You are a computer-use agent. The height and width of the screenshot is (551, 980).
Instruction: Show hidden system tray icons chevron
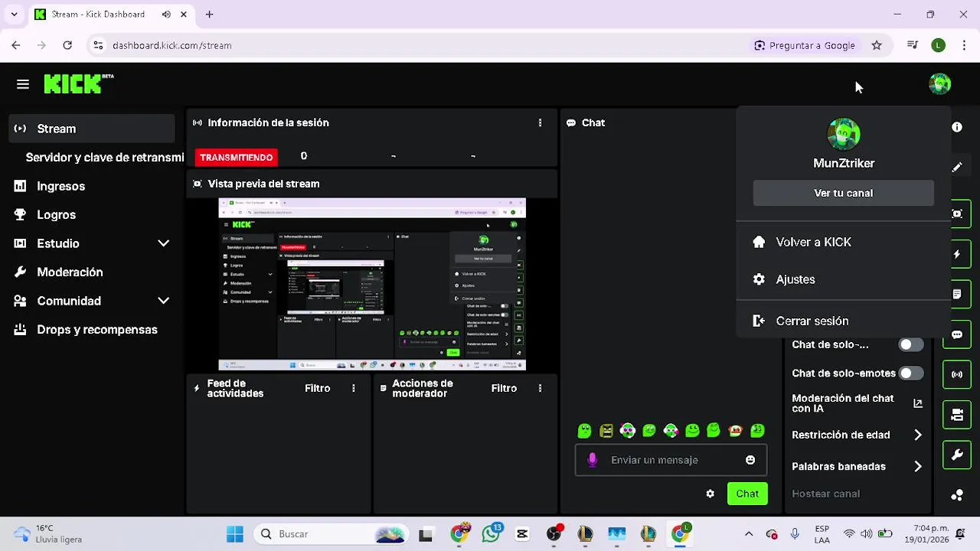749,534
